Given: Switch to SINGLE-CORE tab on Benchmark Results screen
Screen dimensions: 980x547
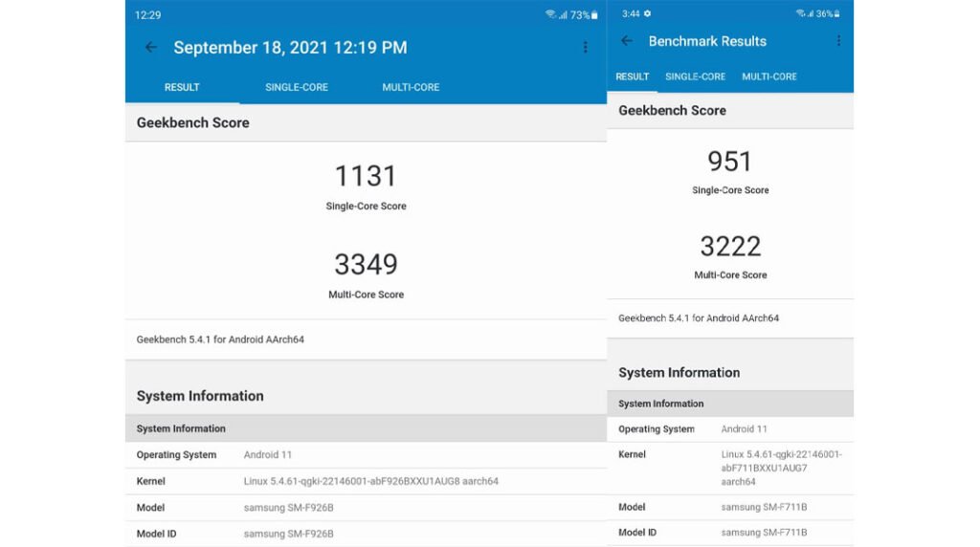Looking at the screenshot, I should pos(695,77).
